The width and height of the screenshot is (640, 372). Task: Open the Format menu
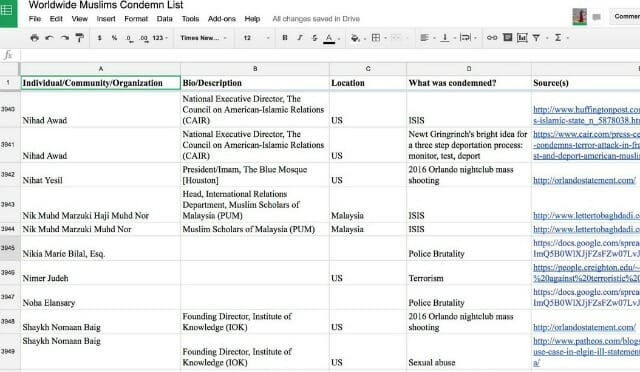click(136, 19)
